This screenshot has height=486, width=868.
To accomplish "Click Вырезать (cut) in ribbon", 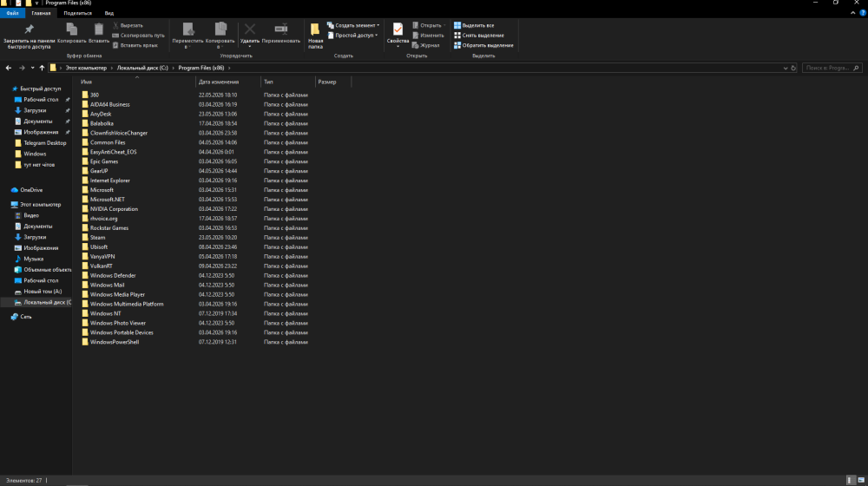I will tap(128, 25).
